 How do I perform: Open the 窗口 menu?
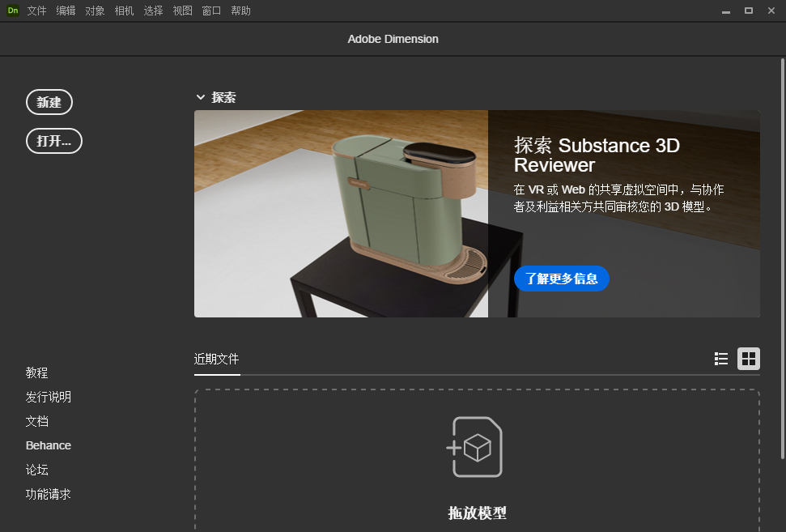pyautogui.click(x=211, y=11)
